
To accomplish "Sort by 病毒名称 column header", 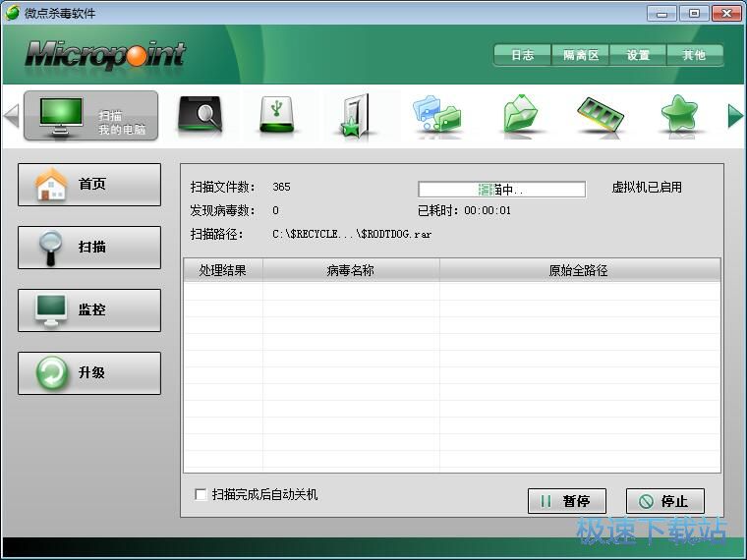I will click(x=351, y=270).
